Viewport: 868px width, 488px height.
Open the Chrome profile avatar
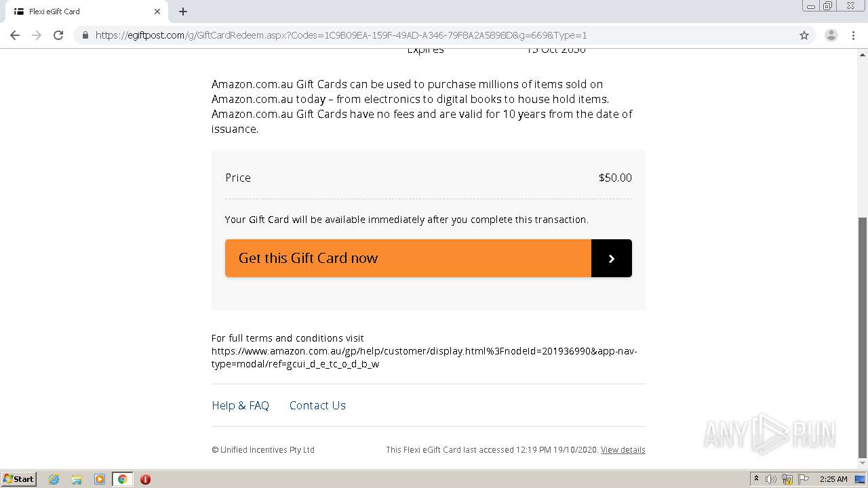pyautogui.click(x=831, y=35)
